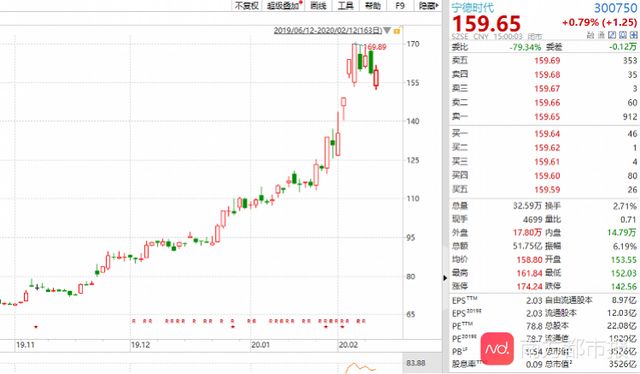Click the stock name 宁德时代
This screenshot has width=640, height=374.
[x=472, y=7]
